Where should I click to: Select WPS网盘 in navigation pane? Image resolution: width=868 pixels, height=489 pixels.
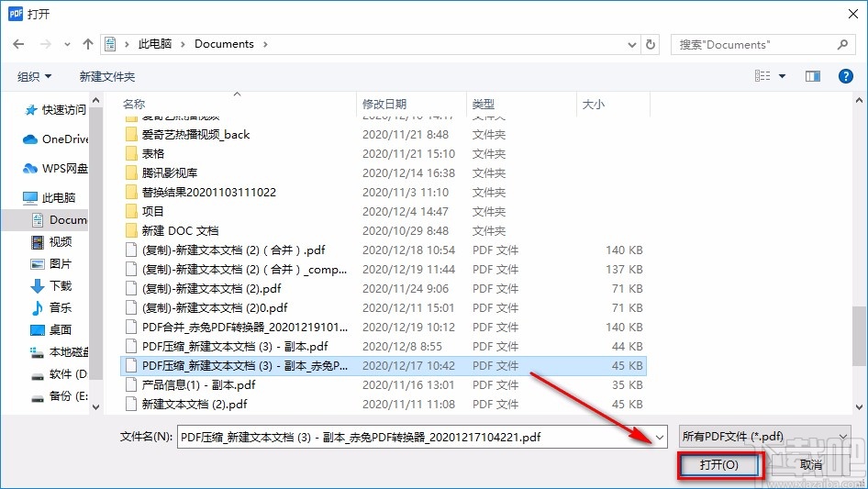pyautogui.click(x=55, y=169)
